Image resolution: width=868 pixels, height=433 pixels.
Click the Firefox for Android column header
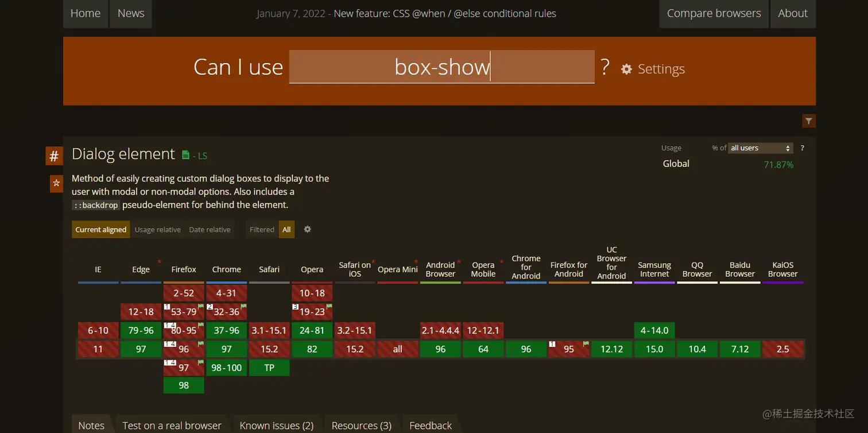click(569, 269)
